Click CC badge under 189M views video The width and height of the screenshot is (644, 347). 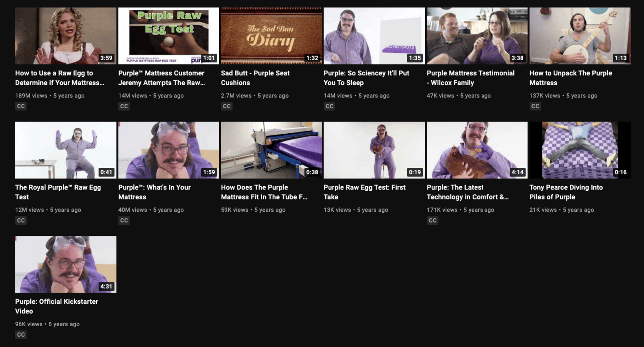[x=21, y=106]
